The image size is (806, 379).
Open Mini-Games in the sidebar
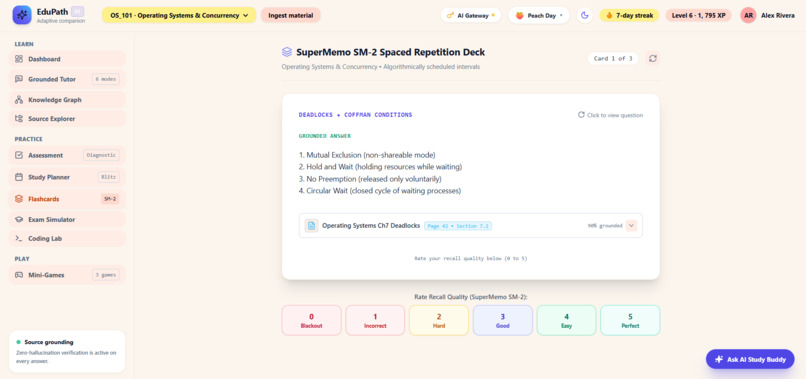(x=67, y=275)
